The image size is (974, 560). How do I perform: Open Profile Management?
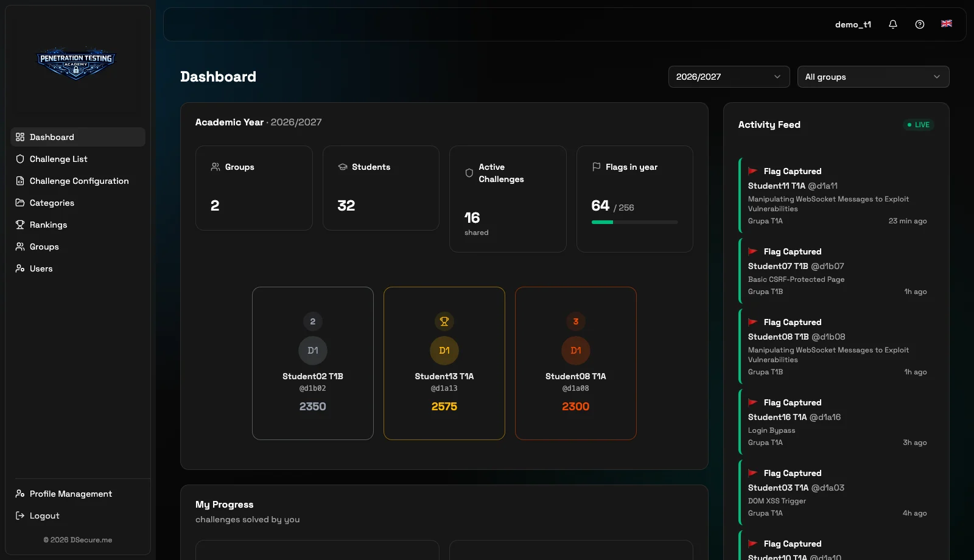click(78, 494)
